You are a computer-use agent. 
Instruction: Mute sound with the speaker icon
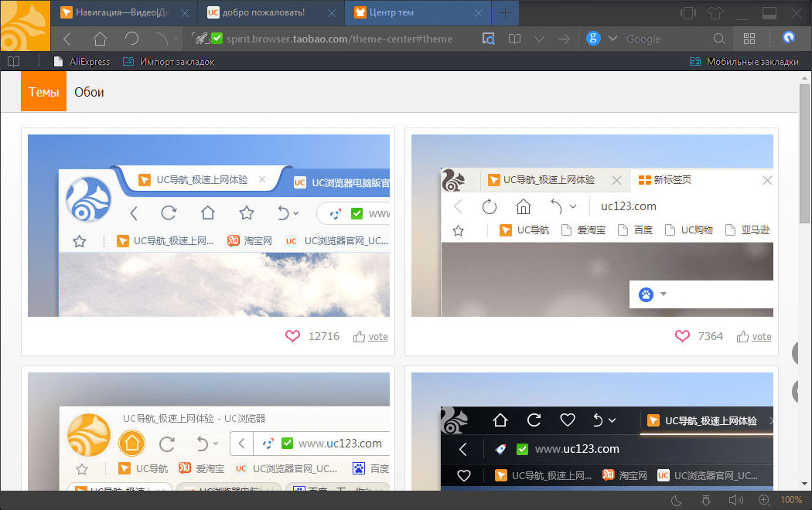(735, 500)
